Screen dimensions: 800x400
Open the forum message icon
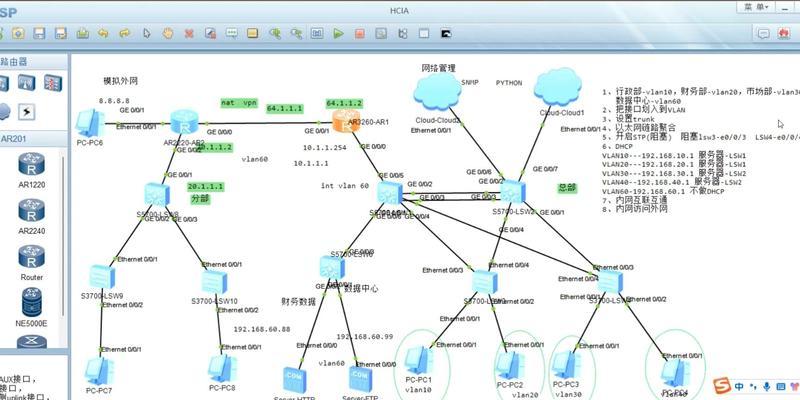tap(763, 34)
